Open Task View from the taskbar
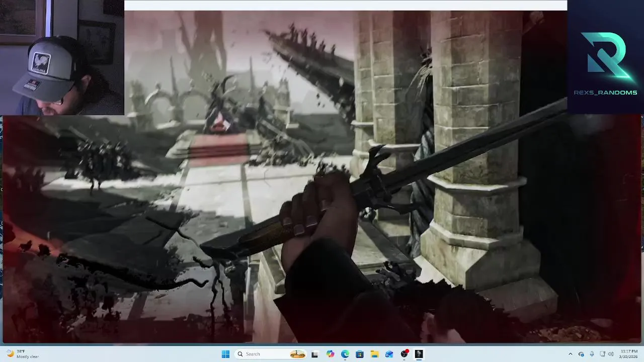The image size is (644, 362). [x=314, y=354]
